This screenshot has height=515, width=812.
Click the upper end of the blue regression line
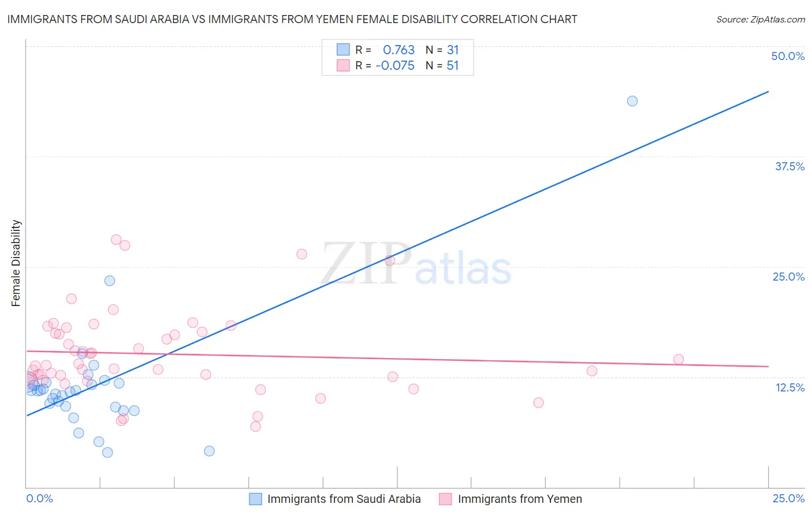click(767, 92)
